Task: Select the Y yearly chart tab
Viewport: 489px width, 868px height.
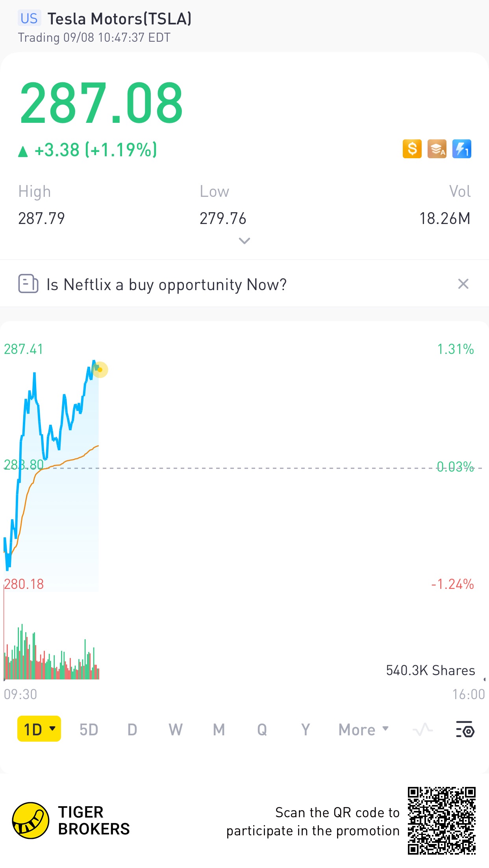Action: 305,729
